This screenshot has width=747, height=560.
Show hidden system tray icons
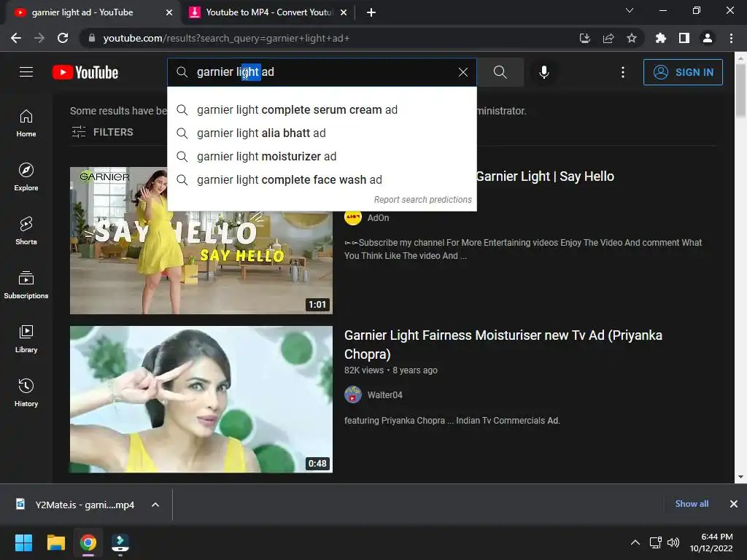click(x=635, y=542)
